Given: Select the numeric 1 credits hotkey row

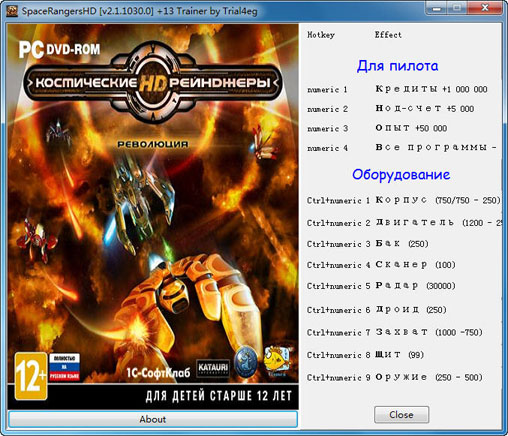Looking at the screenshot, I should (x=397, y=89).
